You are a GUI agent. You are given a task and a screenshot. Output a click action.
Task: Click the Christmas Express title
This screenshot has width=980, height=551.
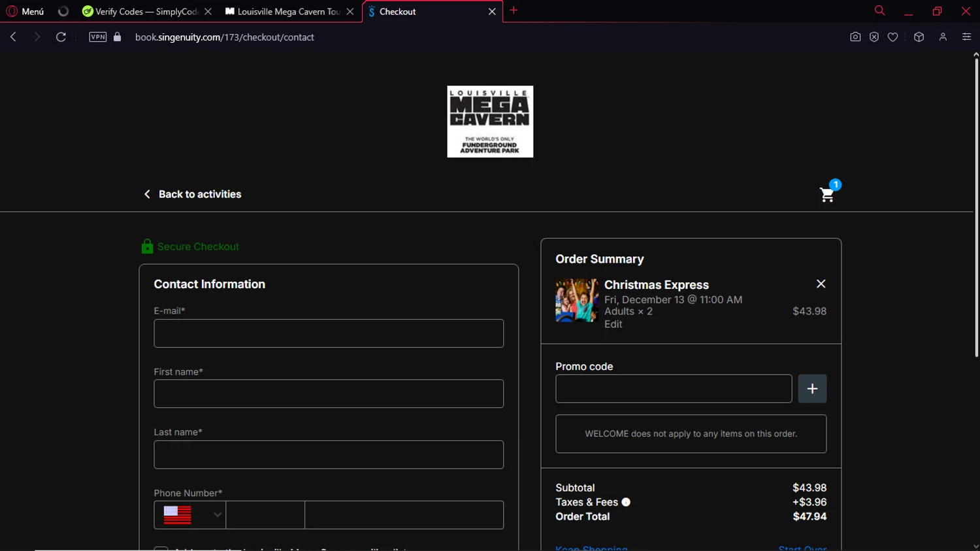pyautogui.click(x=656, y=285)
